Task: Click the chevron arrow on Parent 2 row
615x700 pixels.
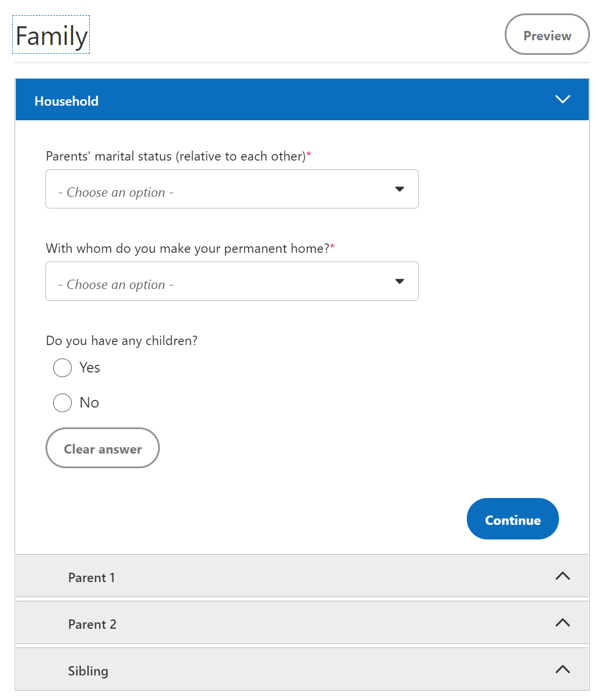Action: point(562,623)
